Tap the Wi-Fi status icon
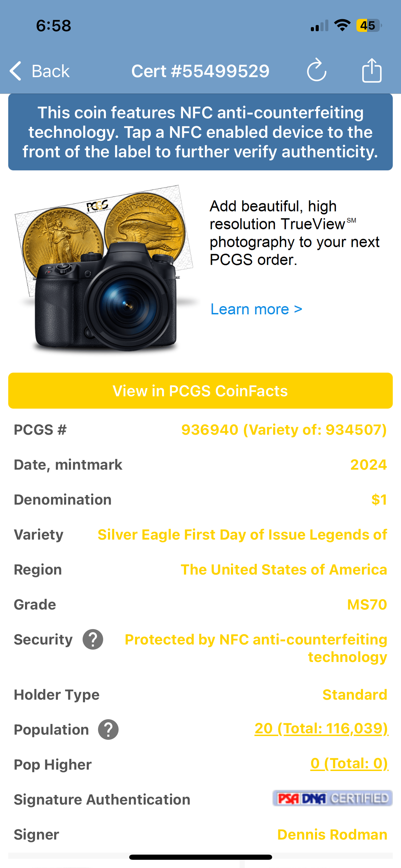 pyautogui.click(x=342, y=25)
